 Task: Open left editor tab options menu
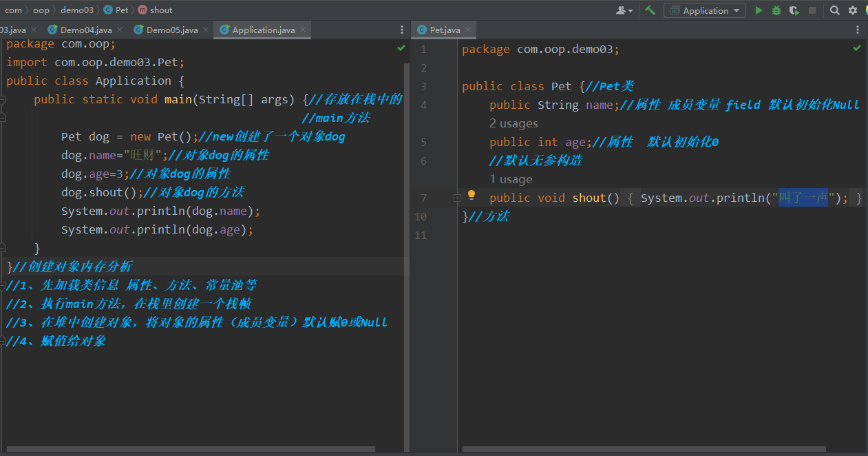(402, 30)
